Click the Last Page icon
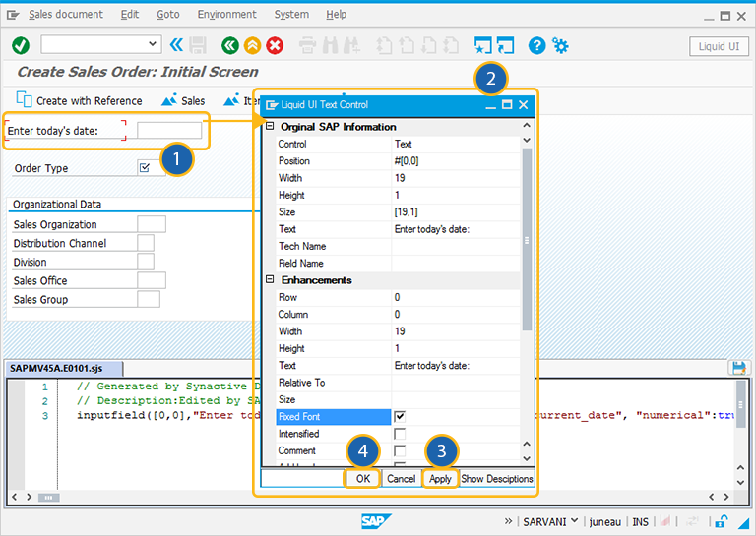 (x=451, y=46)
